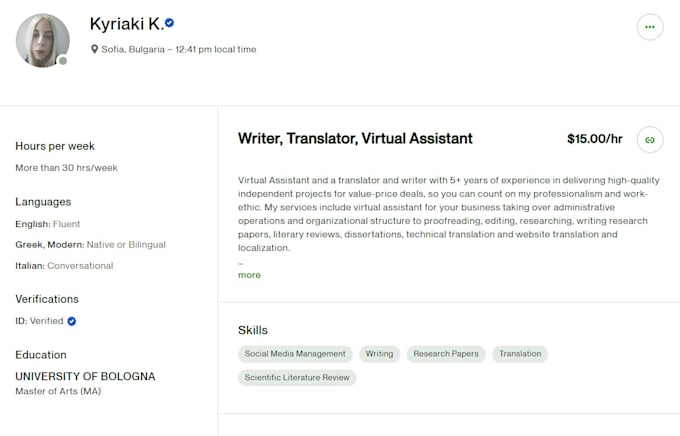This screenshot has width=680, height=436.
Task: Open Kyriaki's profile photo
Action: (42, 40)
